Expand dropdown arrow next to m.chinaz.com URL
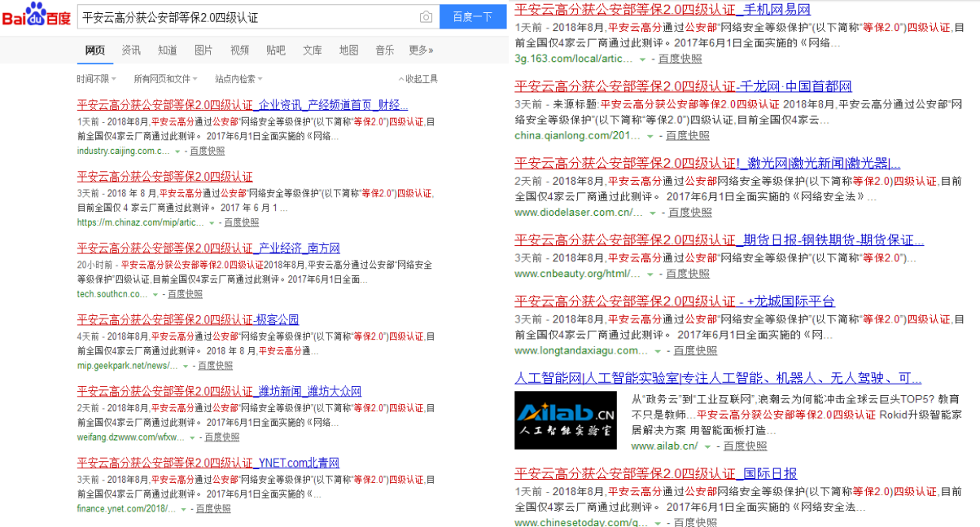The image size is (980, 527). pyautogui.click(x=212, y=223)
